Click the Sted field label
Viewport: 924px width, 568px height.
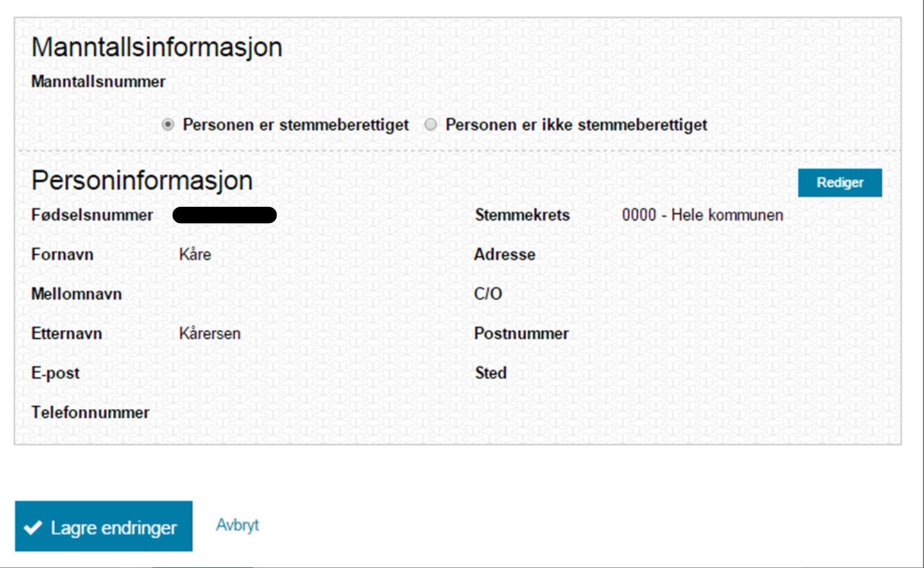(x=491, y=373)
